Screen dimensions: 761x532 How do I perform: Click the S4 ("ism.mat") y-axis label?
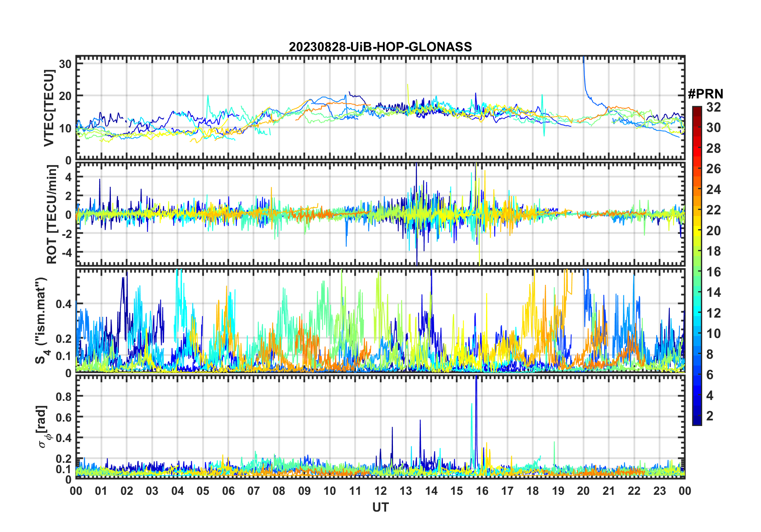[x=41, y=321]
